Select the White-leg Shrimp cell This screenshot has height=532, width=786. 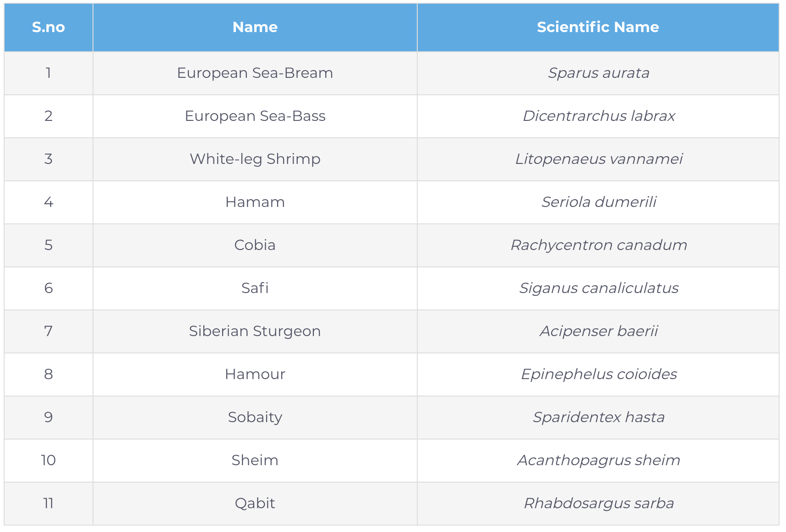tap(255, 159)
